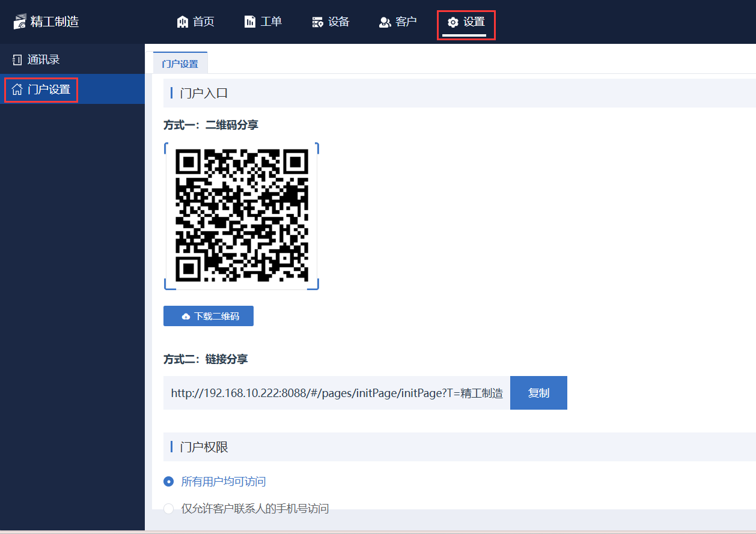Viewport: 756px width, 534px height.
Task: Open the 设备 menu
Action: point(331,22)
